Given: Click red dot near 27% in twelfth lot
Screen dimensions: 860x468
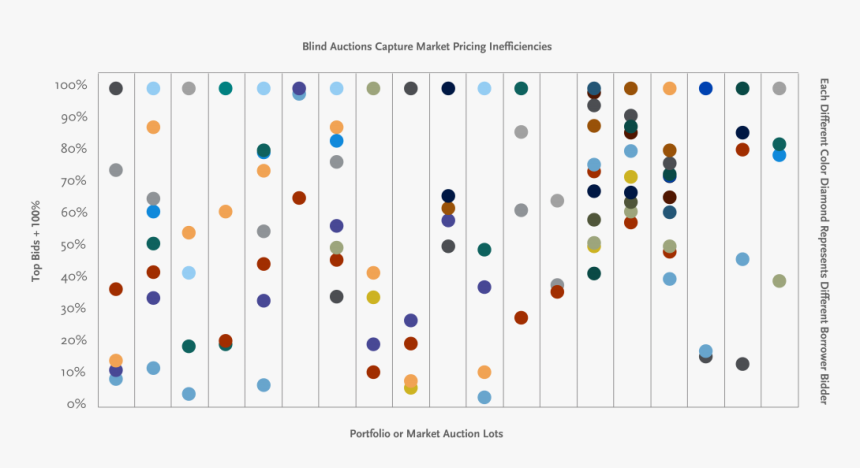Looking at the screenshot, I should (x=521, y=318).
